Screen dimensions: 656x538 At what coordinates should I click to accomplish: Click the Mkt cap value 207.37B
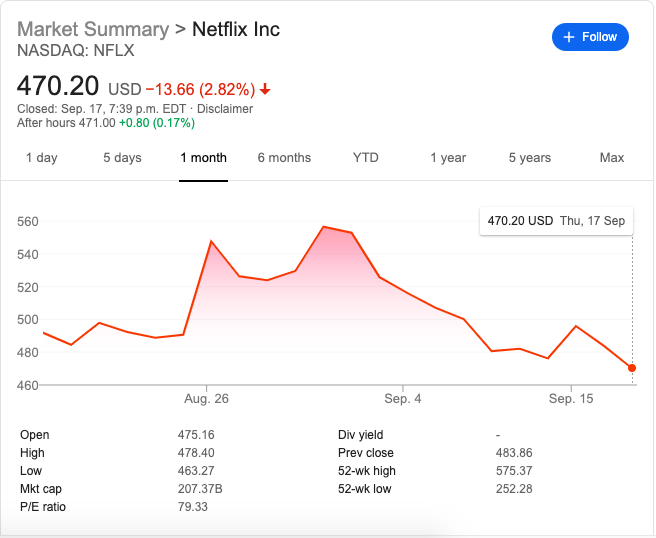click(x=200, y=489)
